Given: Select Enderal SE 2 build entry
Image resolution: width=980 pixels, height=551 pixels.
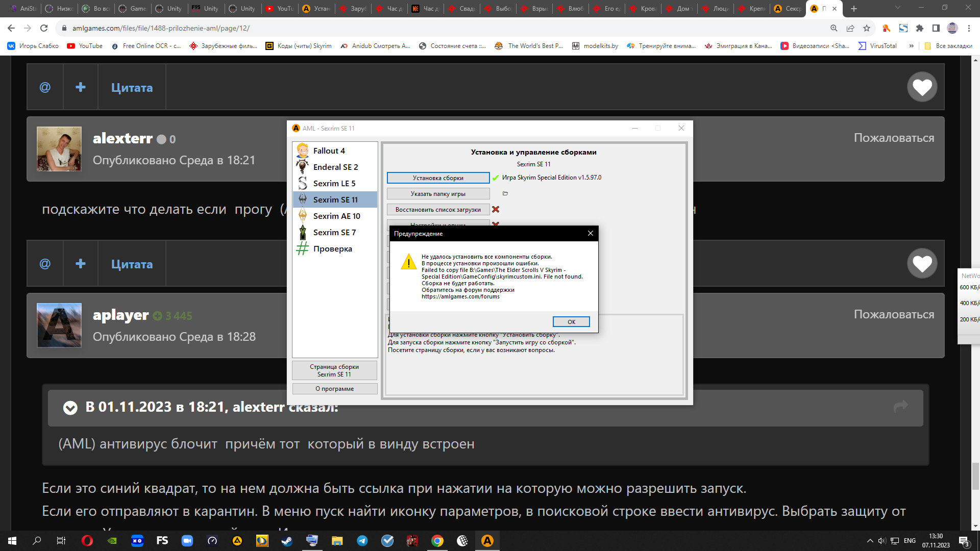Looking at the screenshot, I should pyautogui.click(x=335, y=167).
